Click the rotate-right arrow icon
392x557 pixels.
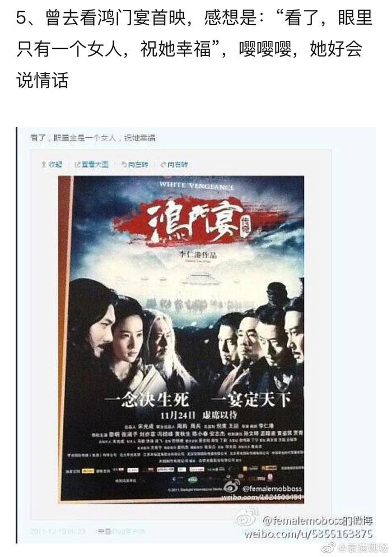[x=164, y=165]
